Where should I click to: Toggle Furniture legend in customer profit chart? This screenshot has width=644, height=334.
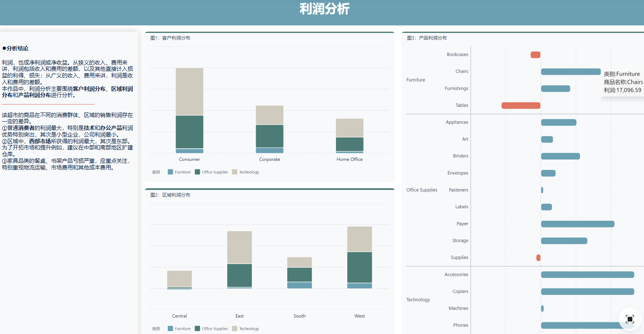click(179, 172)
